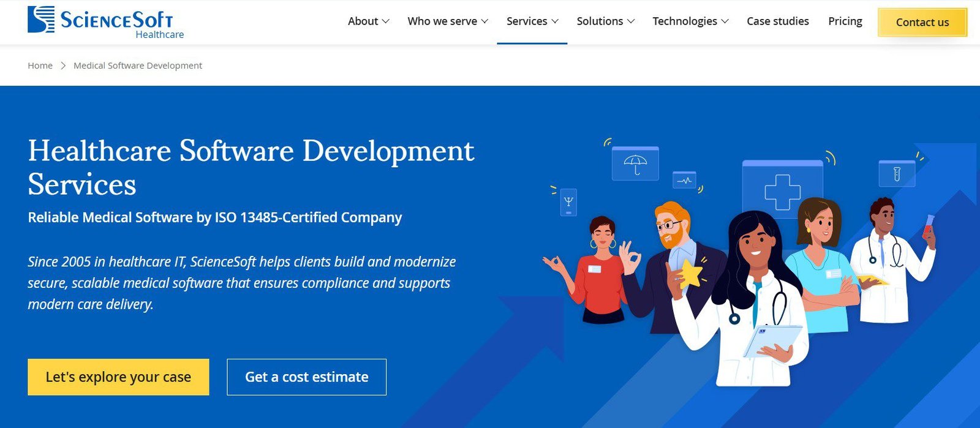Open the Technologies menu

(691, 21)
